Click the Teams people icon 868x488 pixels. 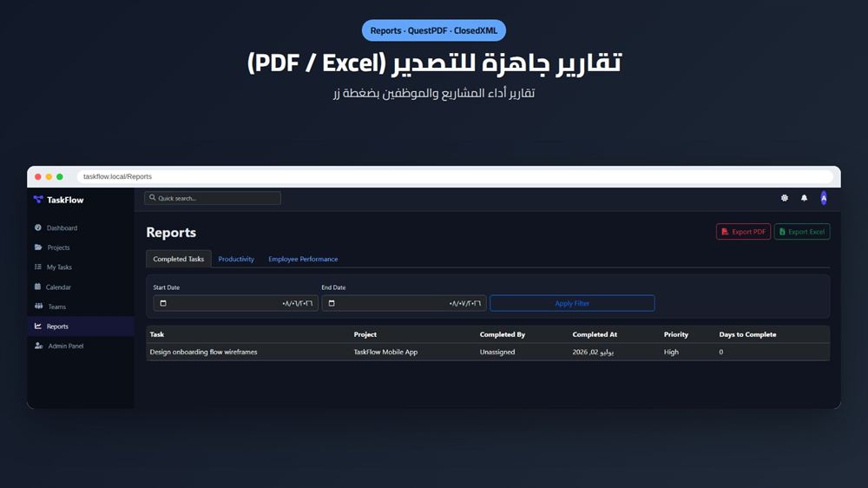[39, 306]
